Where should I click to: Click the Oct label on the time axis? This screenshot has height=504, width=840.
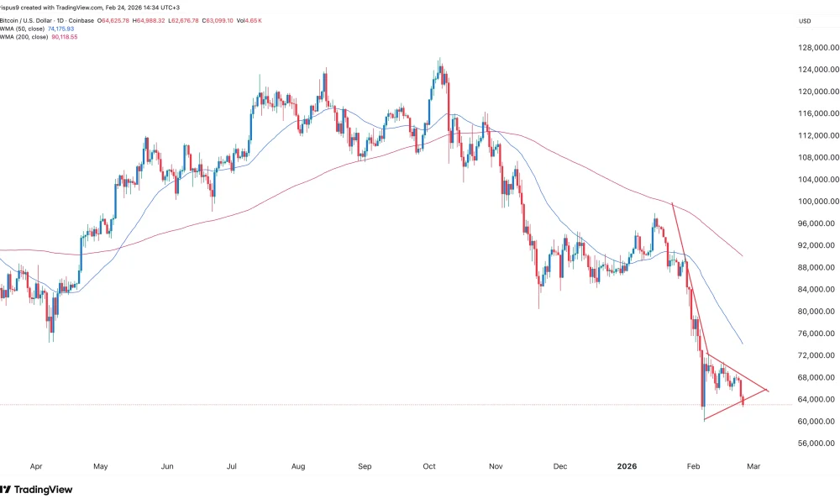click(x=430, y=465)
